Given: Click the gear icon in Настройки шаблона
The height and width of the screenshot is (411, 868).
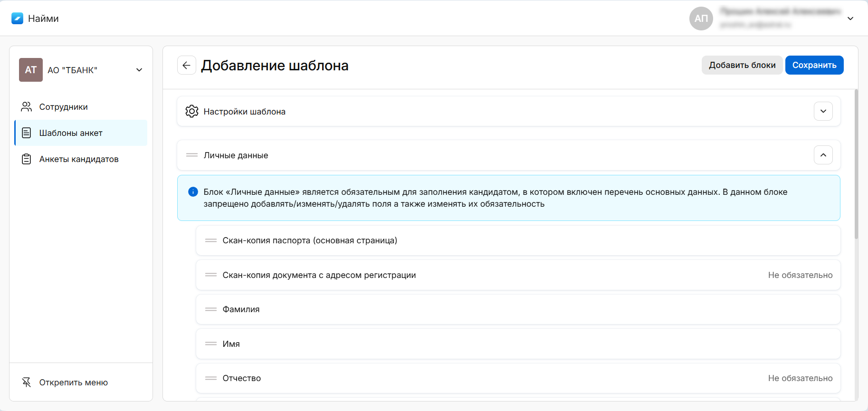Looking at the screenshot, I should coord(192,111).
